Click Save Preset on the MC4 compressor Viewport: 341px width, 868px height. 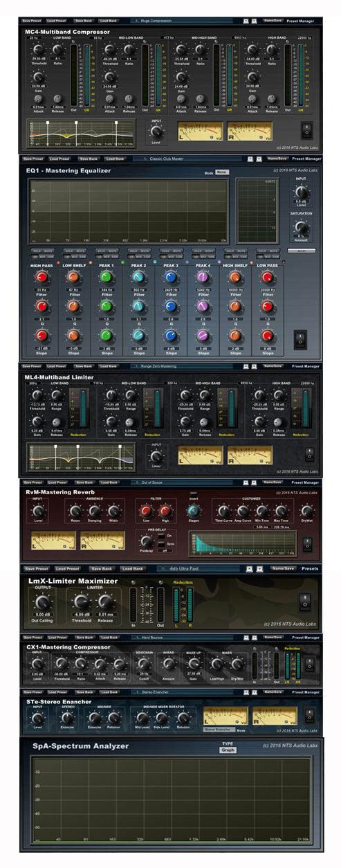click(33, 21)
